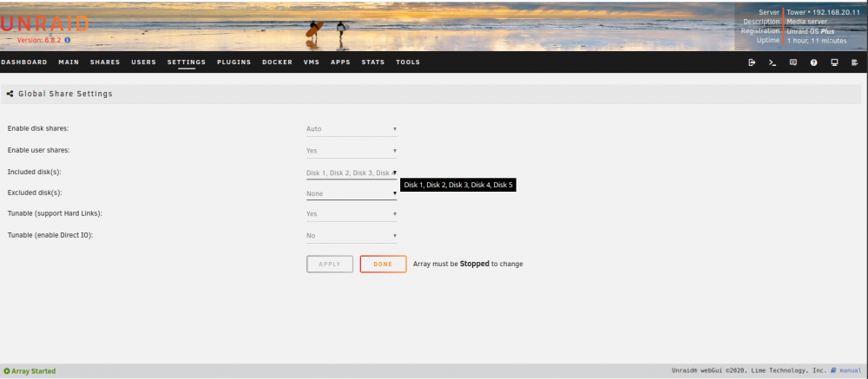Open the web terminal icon
Image resolution: width=868 pixels, height=379 pixels.
pos(773,62)
